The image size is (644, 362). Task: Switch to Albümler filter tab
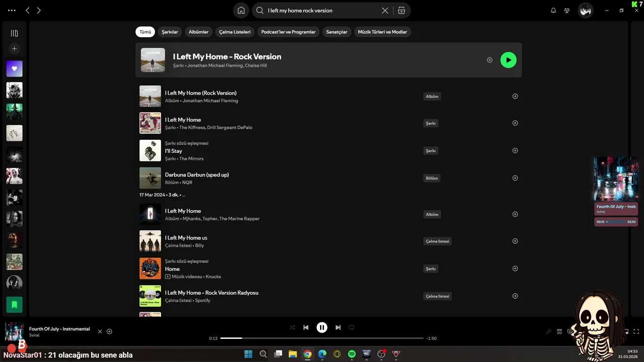tap(198, 32)
